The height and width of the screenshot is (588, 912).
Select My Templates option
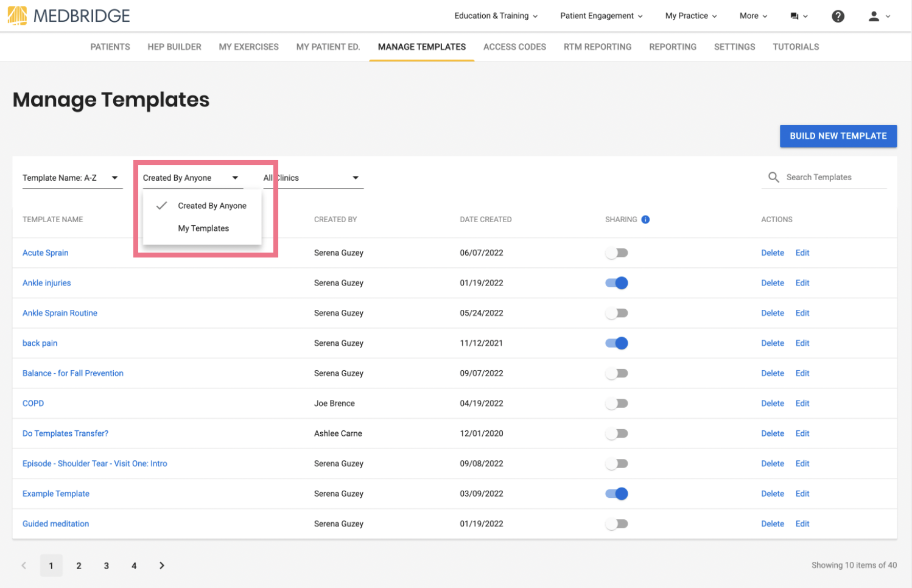coord(202,228)
